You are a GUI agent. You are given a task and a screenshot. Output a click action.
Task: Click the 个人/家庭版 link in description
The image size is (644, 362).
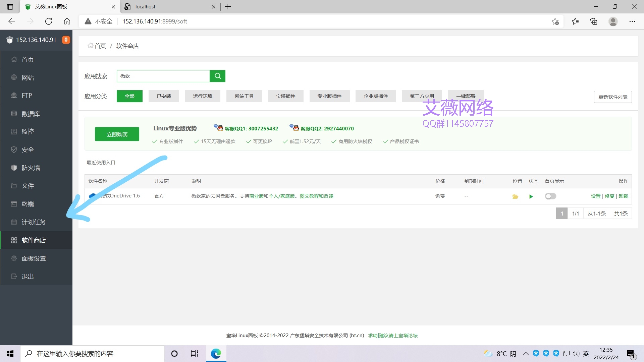(282, 196)
